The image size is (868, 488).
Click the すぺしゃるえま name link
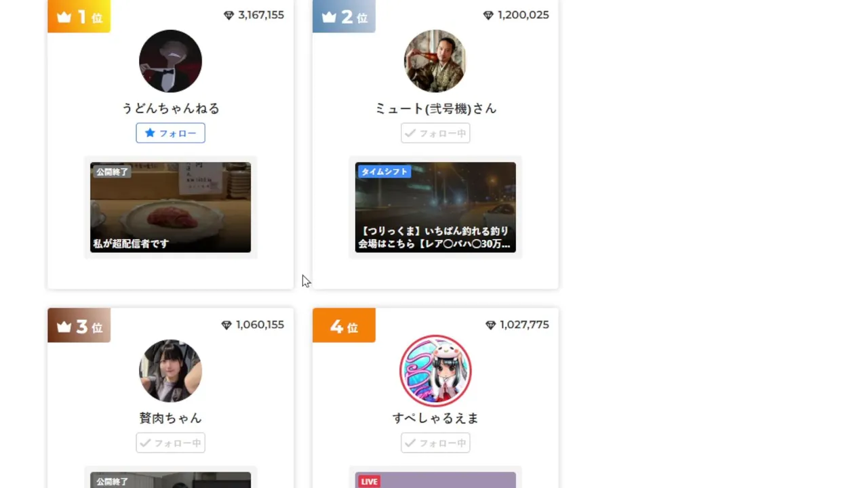click(x=435, y=418)
